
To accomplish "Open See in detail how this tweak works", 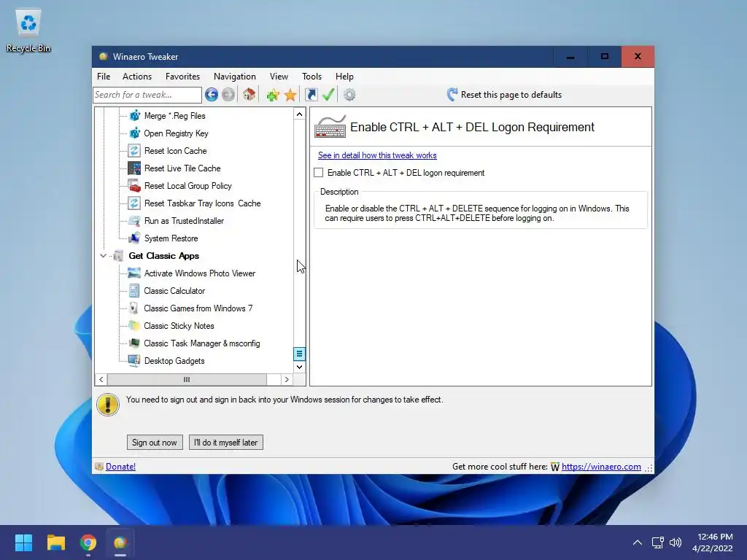I will [x=377, y=155].
